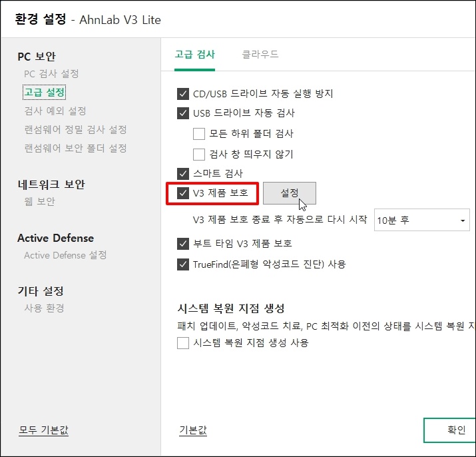
Task: Check 검사 창 띄우지 않기 option
Action: 199,155
